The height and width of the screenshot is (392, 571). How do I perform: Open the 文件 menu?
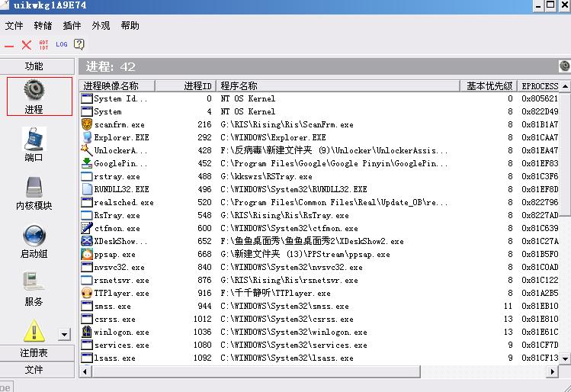point(14,25)
